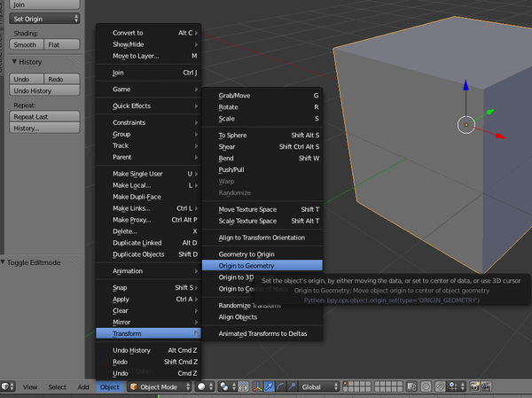532x398 pixels.
Task: Click the white manipulator center circle
Action: 466,125
